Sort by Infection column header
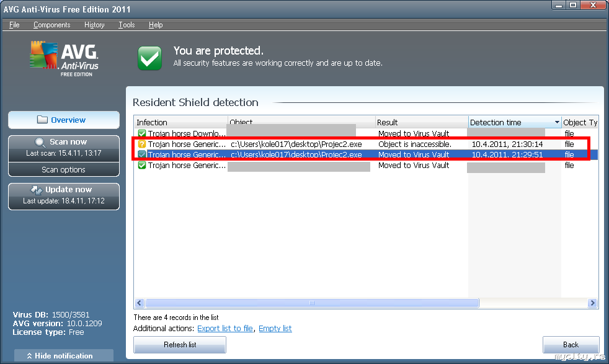 (180, 122)
